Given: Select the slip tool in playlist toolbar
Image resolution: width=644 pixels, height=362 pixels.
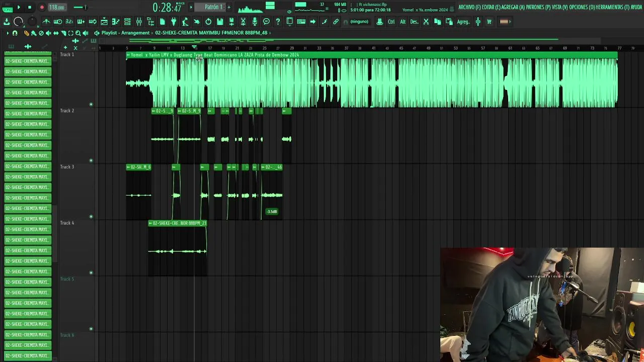Looking at the screenshot, I should (56, 33).
